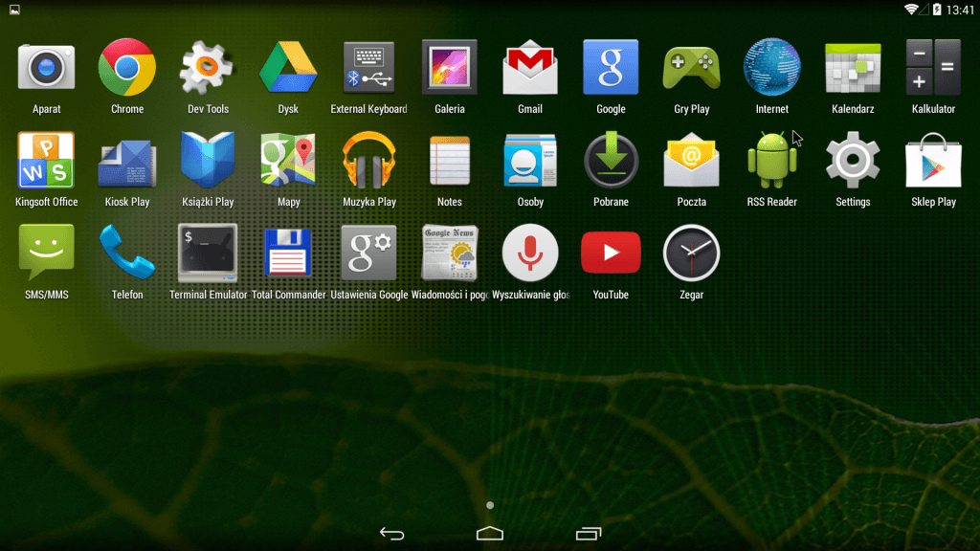Open Total Commander file manager

[288, 253]
